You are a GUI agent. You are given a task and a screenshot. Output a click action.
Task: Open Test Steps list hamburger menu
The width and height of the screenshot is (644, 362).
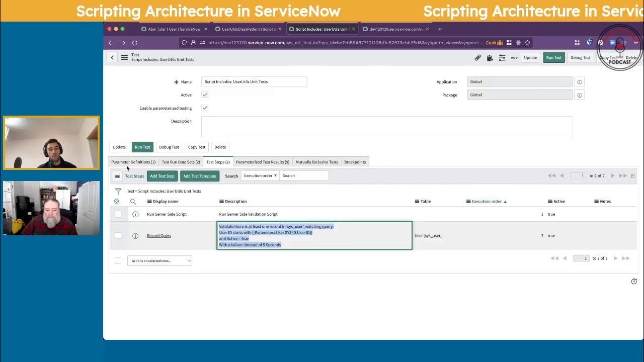[x=117, y=176]
